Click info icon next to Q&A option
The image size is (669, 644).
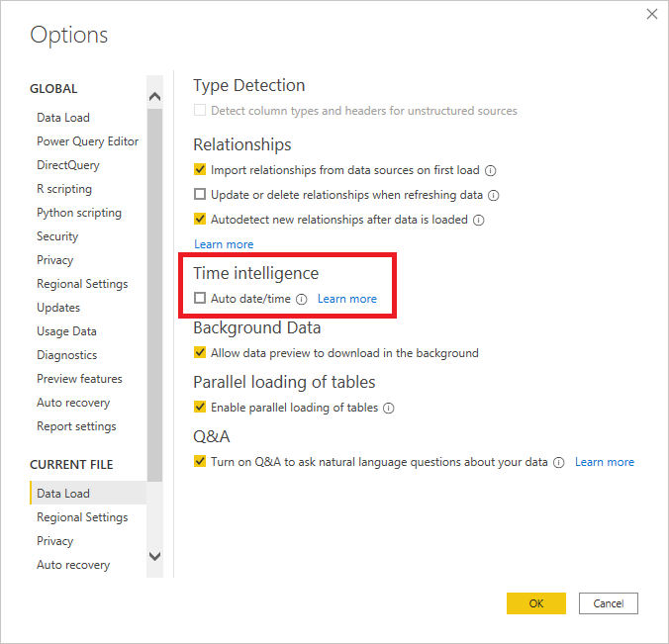pos(559,462)
